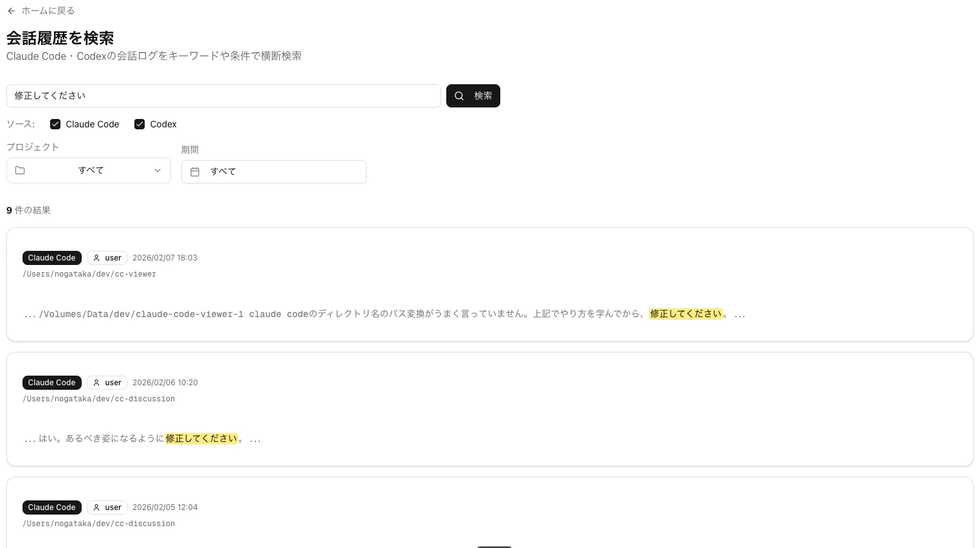The image size is (980, 548).
Task: Click the cc-discussion path on the 2026/02/06 result
Action: [99, 399]
